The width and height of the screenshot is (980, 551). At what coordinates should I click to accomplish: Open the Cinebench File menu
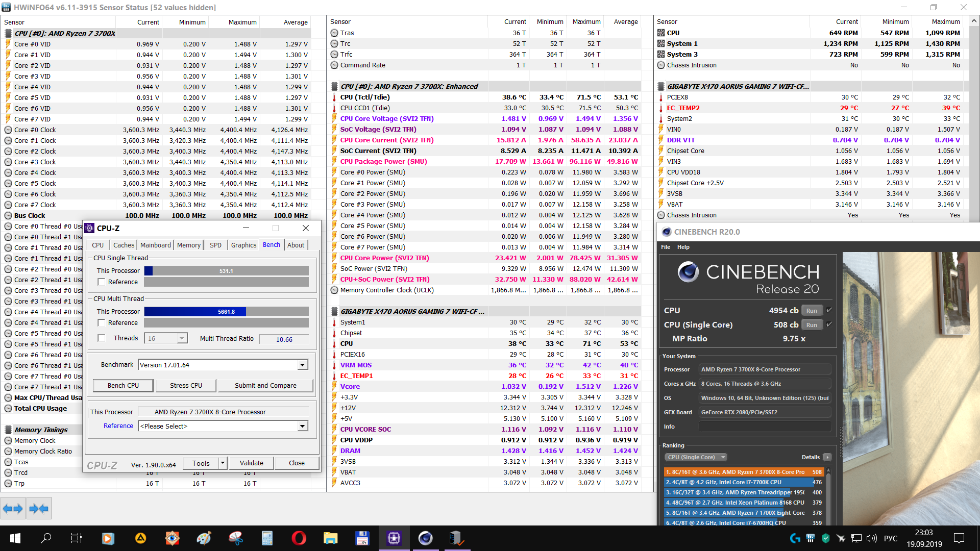(x=666, y=247)
